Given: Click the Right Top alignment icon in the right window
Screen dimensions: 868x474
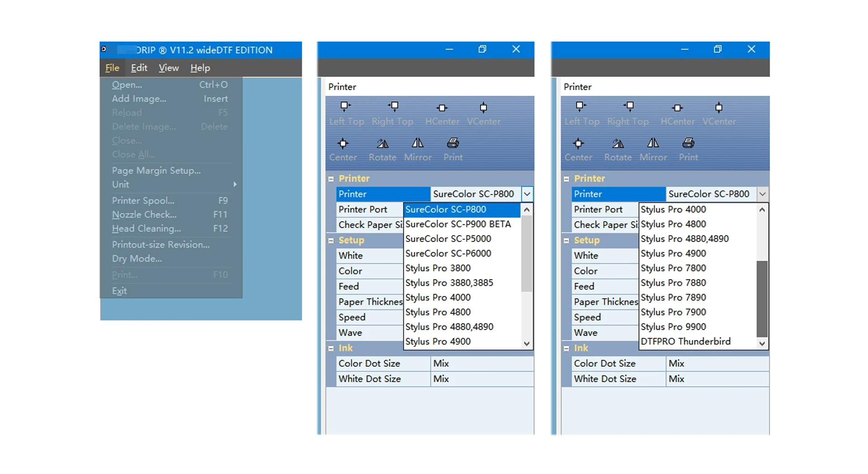Looking at the screenshot, I should click(x=629, y=107).
